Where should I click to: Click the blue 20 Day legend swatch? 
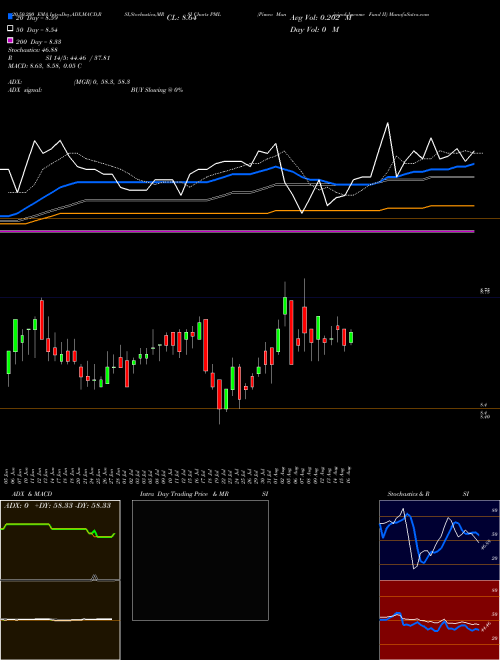coord(10,17)
